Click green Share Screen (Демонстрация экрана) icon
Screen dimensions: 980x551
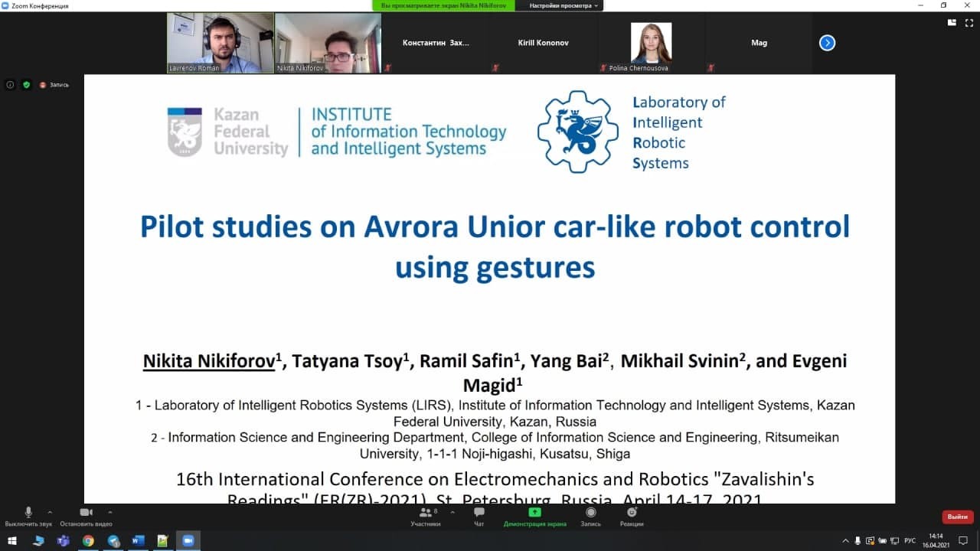(534, 513)
